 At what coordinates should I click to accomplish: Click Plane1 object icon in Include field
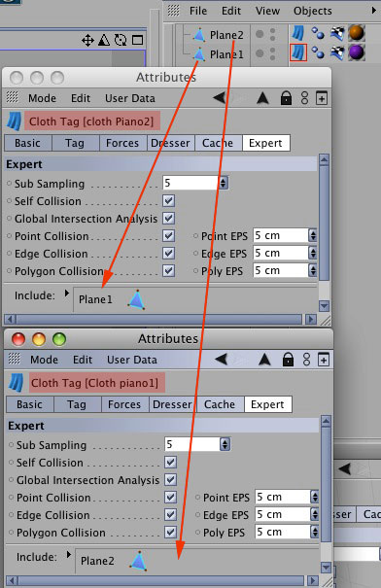136,300
